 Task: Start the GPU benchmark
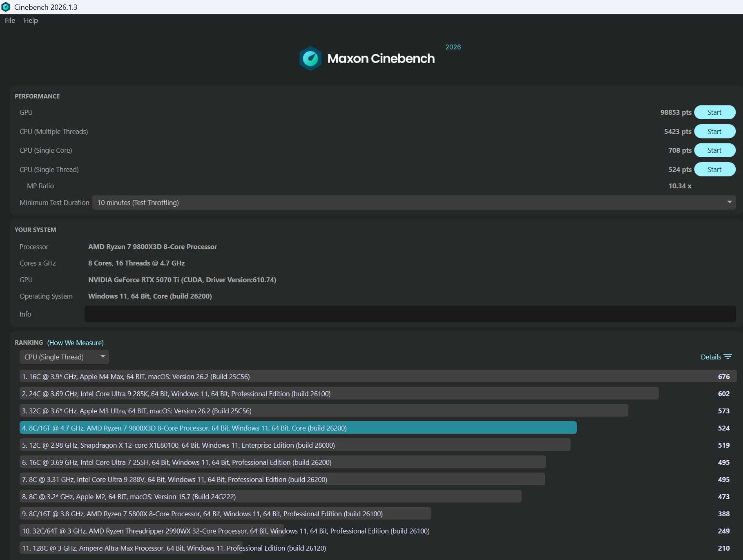click(715, 112)
